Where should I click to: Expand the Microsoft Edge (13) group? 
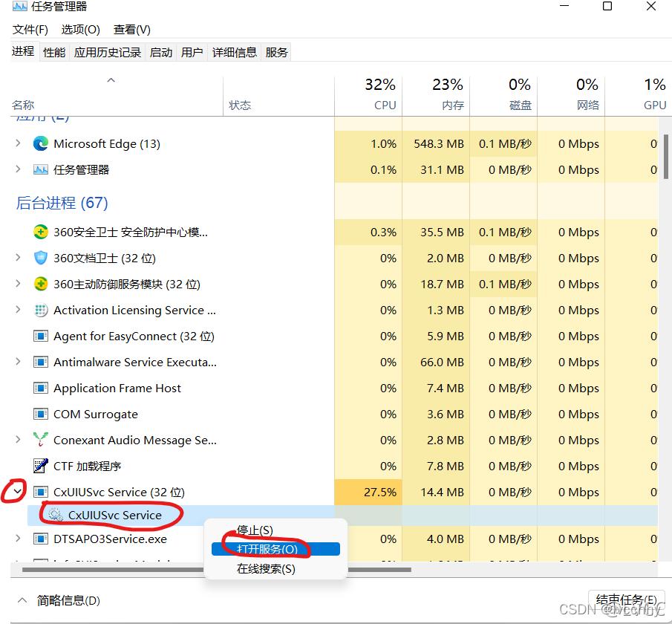click(18, 143)
